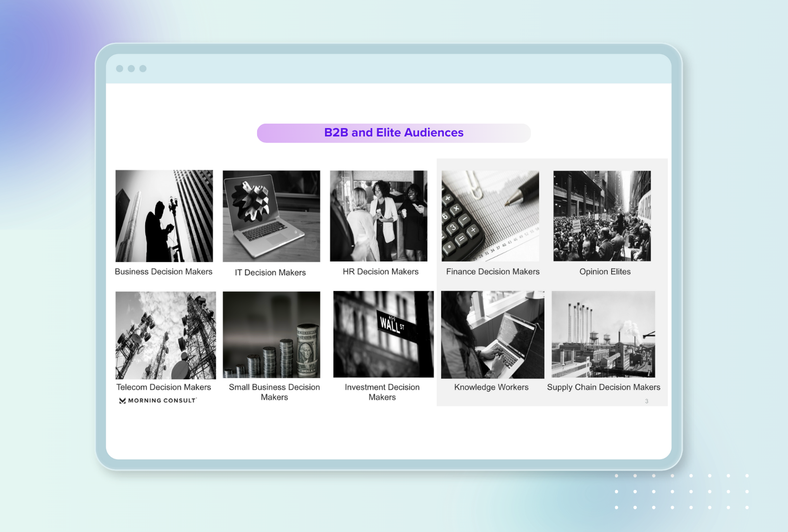The height and width of the screenshot is (532, 788).
Task: Click the HR Decision Makers caption
Action: (x=381, y=272)
